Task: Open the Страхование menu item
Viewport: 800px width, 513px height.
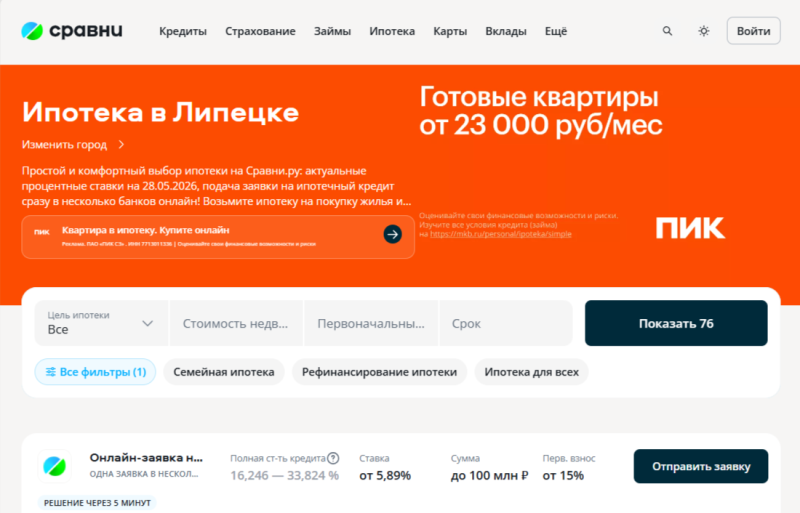Action: pos(260,31)
